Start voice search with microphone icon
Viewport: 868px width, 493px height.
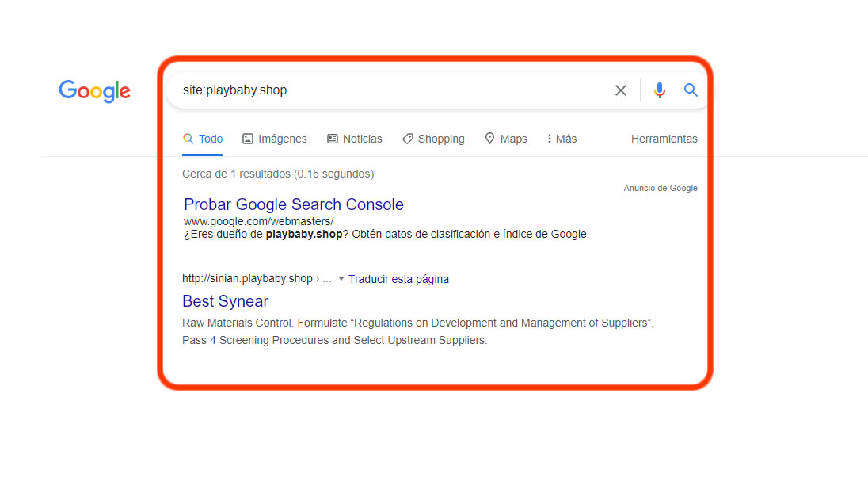coord(659,90)
